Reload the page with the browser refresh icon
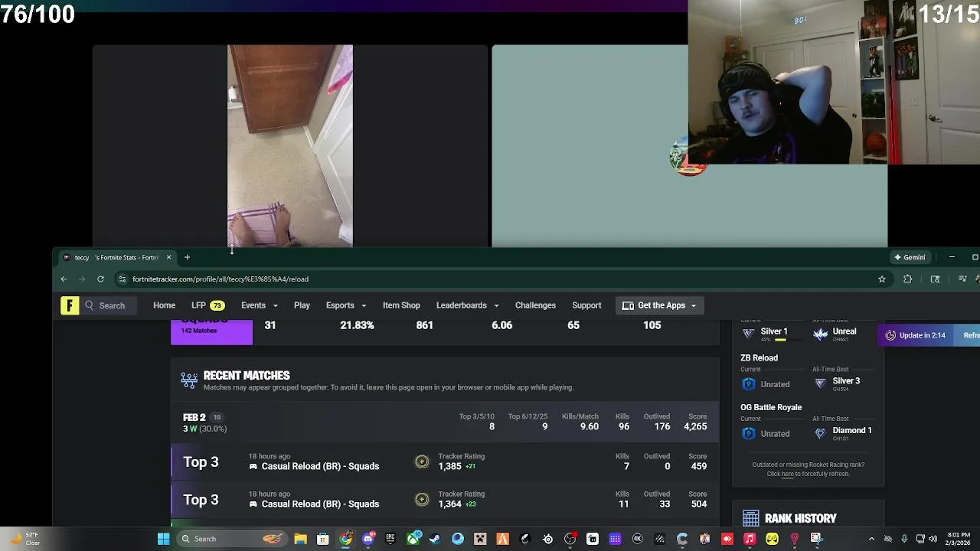This screenshot has height=551, width=980. (100, 279)
